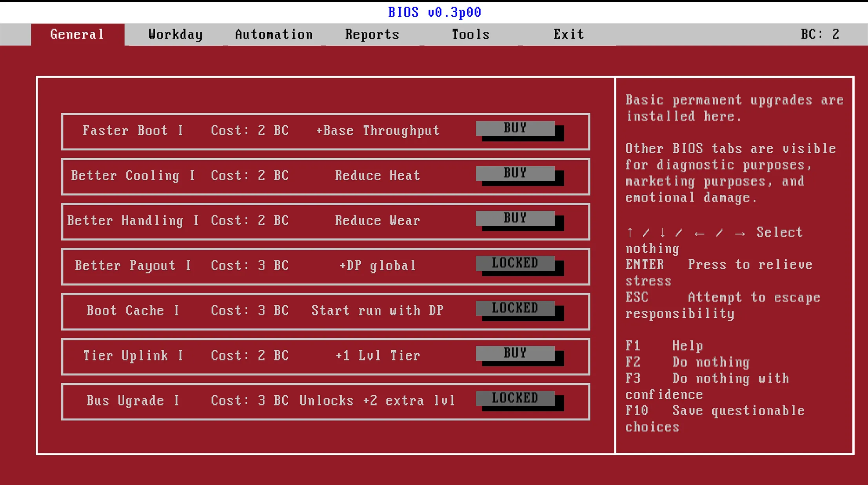This screenshot has height=485, width=868.
Task: Click the +Base Throughput effect text
Action: coord(378,131)
